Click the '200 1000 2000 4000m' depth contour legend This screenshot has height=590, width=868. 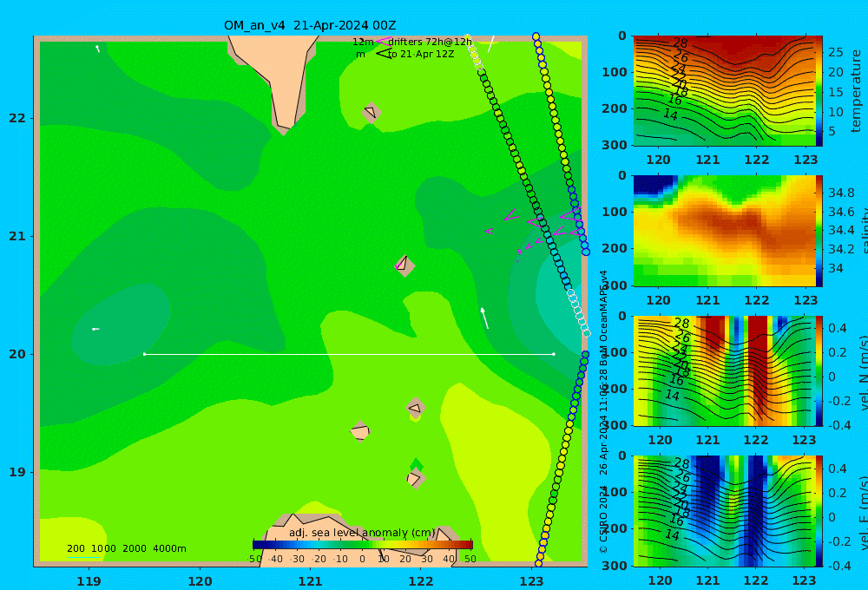tap(126, 548)
